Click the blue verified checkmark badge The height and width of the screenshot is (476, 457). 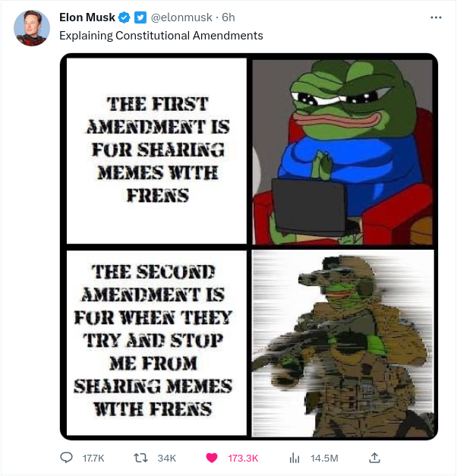(x=124, y=17)
